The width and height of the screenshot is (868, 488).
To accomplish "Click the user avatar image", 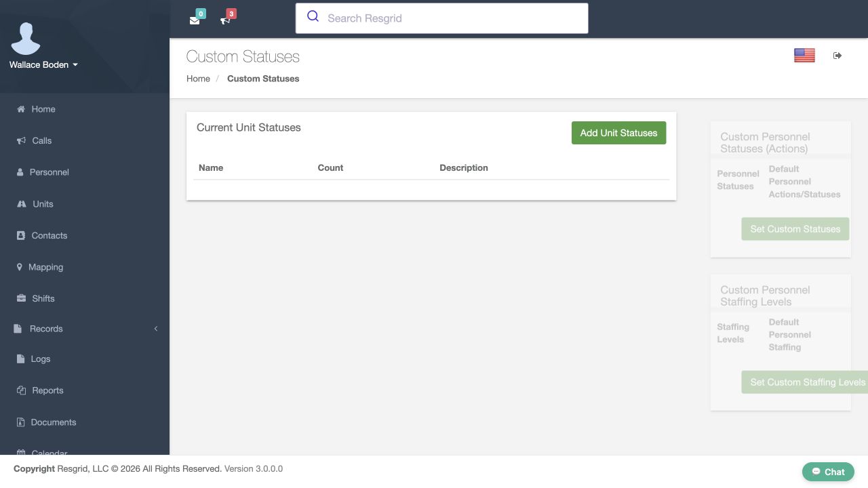I will click(26, 39).
